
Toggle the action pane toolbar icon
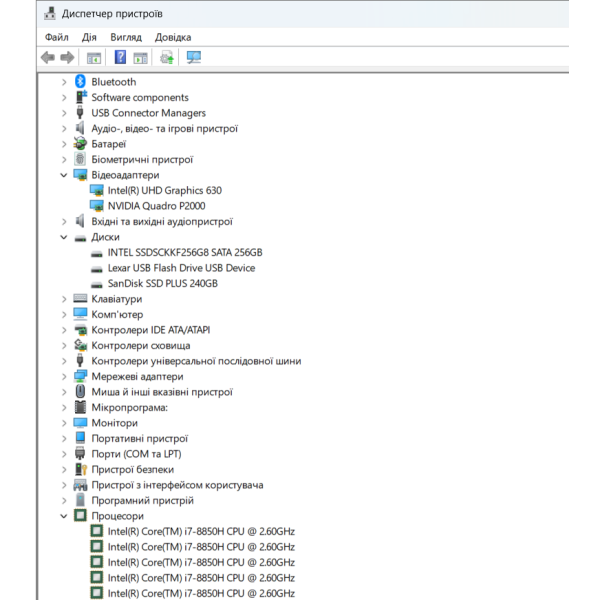pyautogui.click(x=140, y=58)
